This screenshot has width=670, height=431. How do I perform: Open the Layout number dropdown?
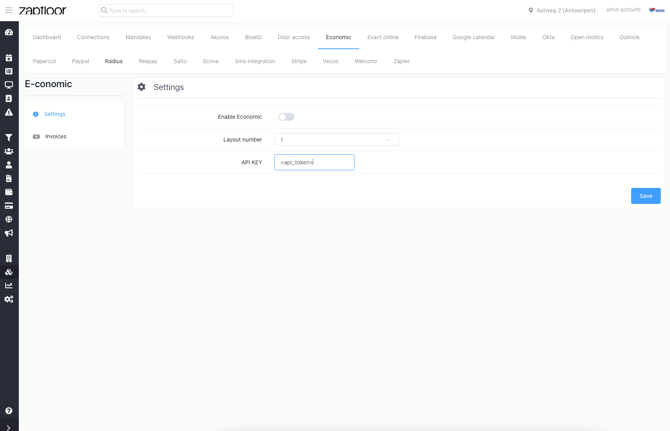pos(336,140)
